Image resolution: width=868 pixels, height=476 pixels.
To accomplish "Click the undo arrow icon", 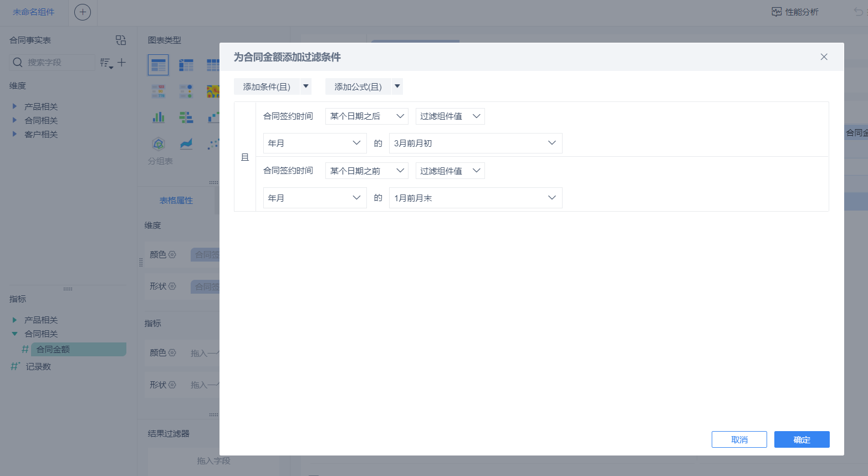I will pos(859,12).
